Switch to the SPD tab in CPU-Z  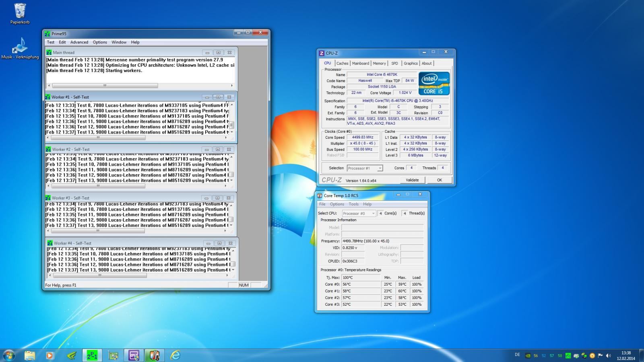(x=394, y=63)
